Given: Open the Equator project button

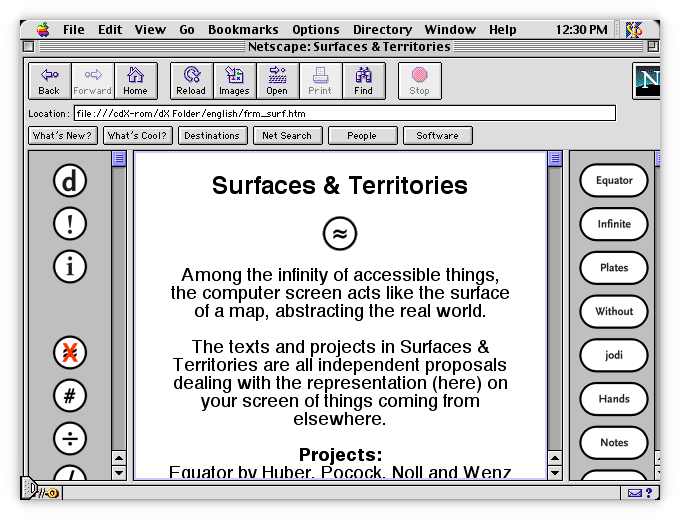Looking at the screenshot, I should (x=614, y=181).
